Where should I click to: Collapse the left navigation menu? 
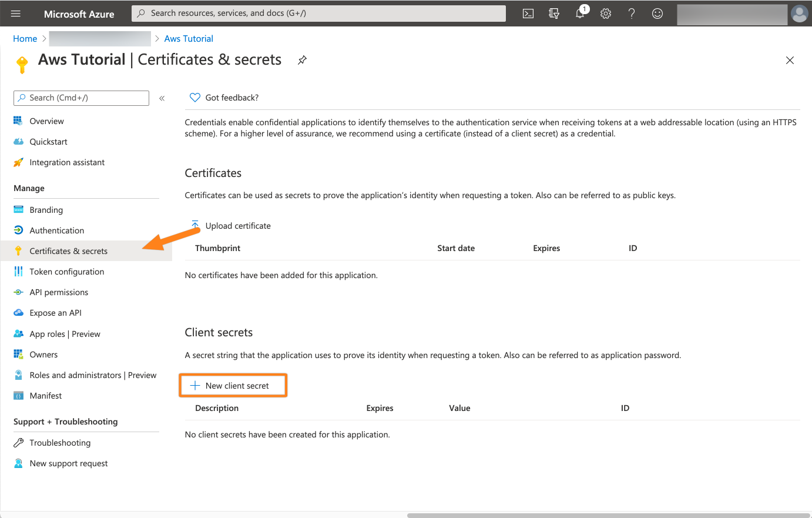pos(162,98)
